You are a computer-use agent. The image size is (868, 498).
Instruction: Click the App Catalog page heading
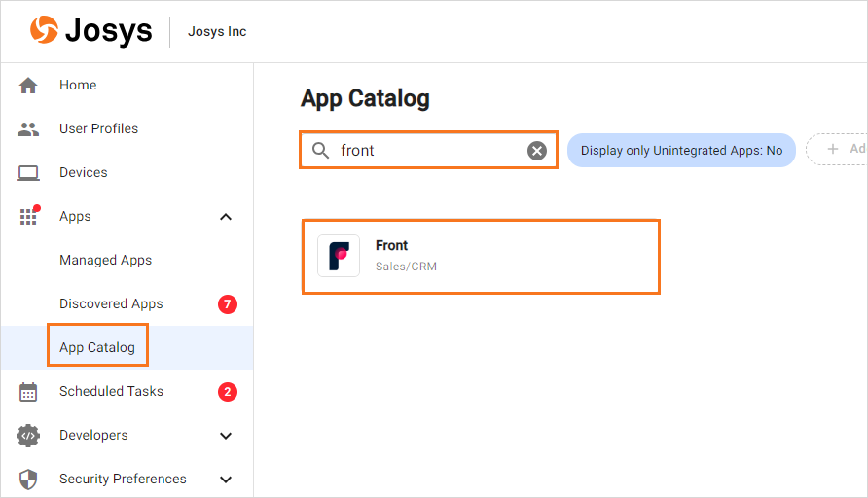pos(365,98)
